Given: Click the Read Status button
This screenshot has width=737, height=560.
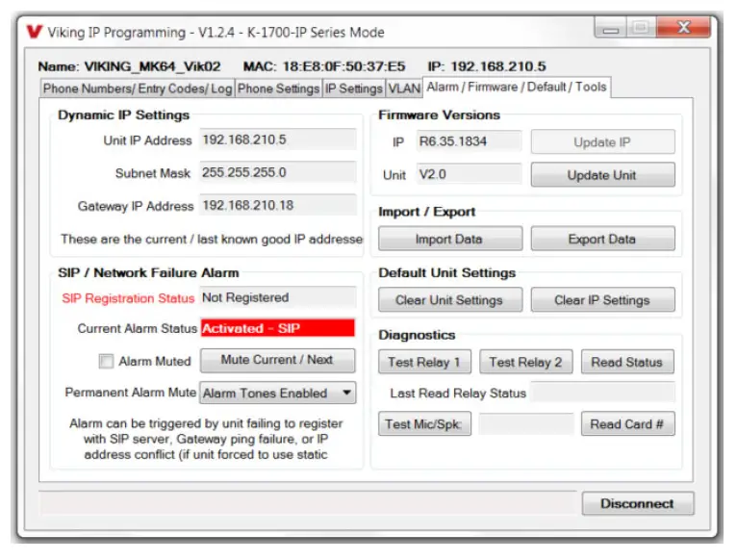Looking at the screenshot, I should click(627, 362).
